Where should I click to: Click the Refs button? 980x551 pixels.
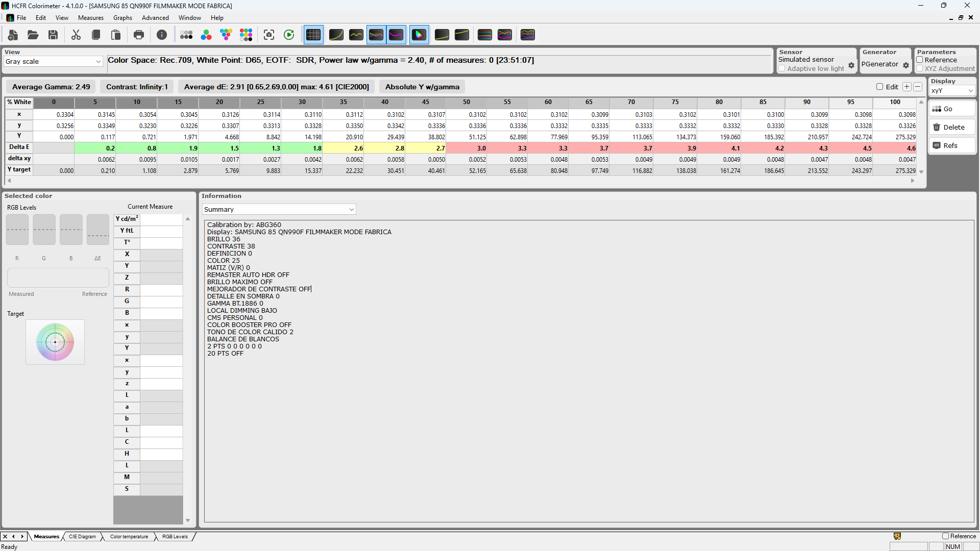click(952, 145)
